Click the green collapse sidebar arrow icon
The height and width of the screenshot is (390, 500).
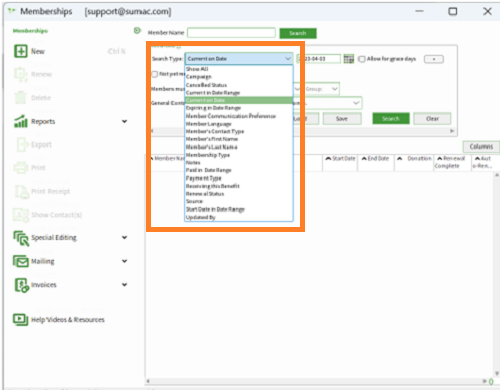(137, 30)
